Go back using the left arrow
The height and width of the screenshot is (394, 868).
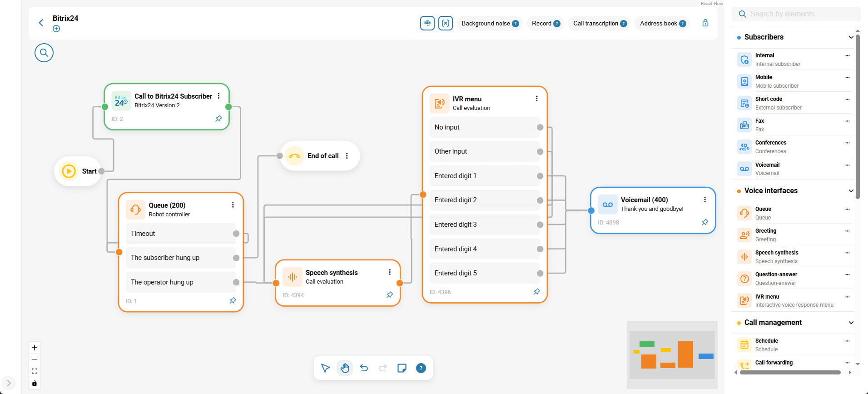click(41, 23)
